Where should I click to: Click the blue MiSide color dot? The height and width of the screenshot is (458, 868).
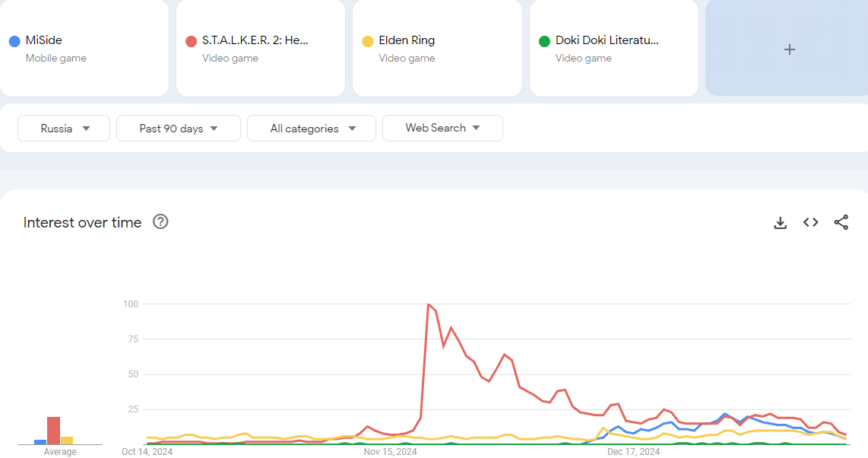14,41
